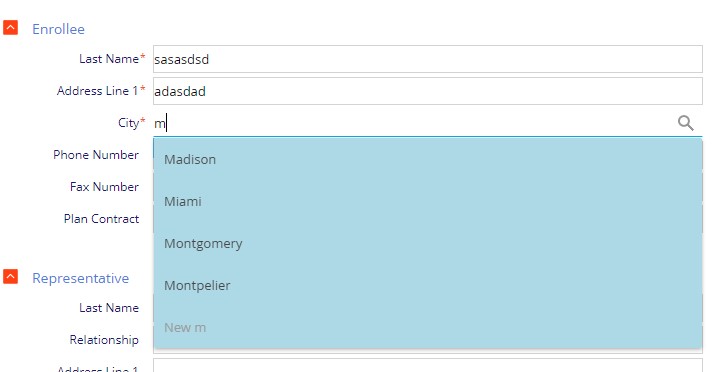This screenshot has height=372, width=727.
Task: Click the City required field label
Action: click(x=132, y=123)
